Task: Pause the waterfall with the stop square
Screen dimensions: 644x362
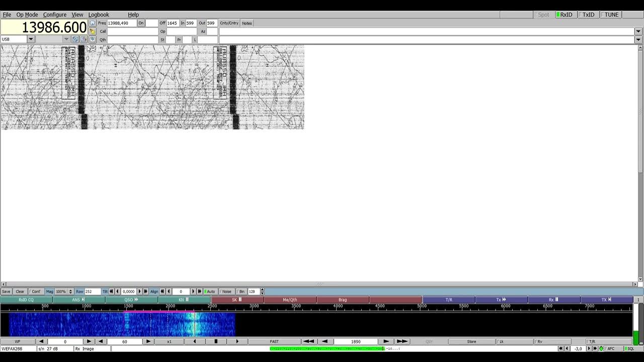Action: click(x=216, y=341)
